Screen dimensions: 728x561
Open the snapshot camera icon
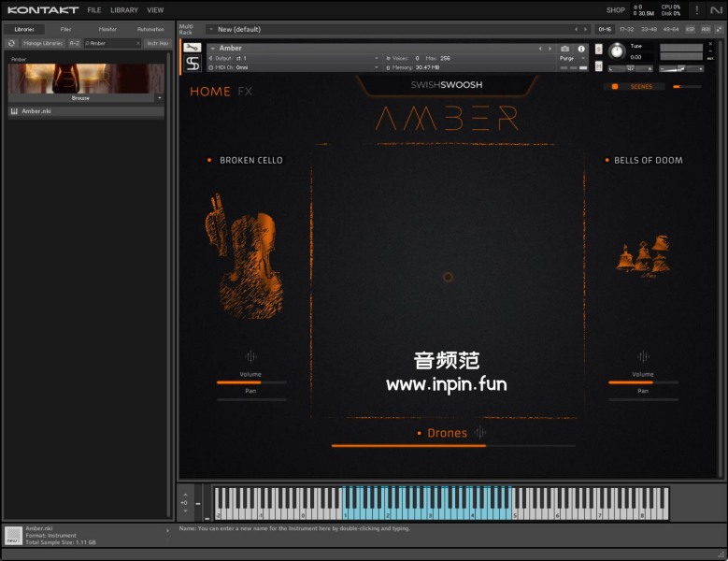pos(564,49)
